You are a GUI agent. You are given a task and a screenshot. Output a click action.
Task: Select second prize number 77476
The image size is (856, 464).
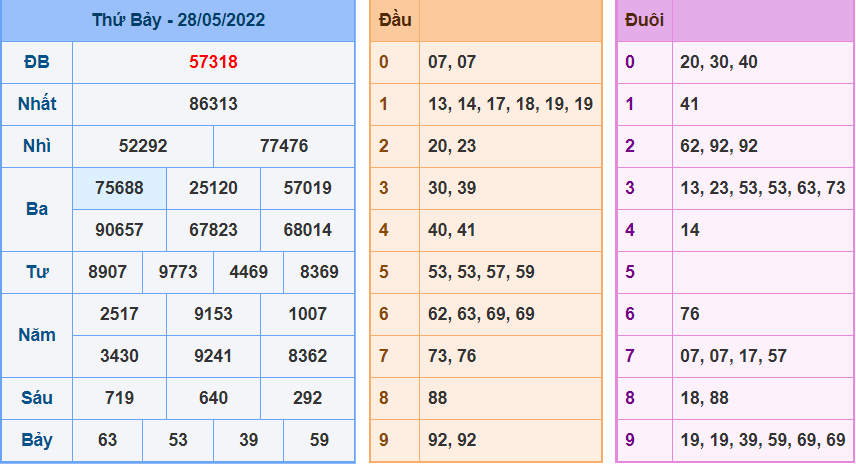tap(284, 146)
